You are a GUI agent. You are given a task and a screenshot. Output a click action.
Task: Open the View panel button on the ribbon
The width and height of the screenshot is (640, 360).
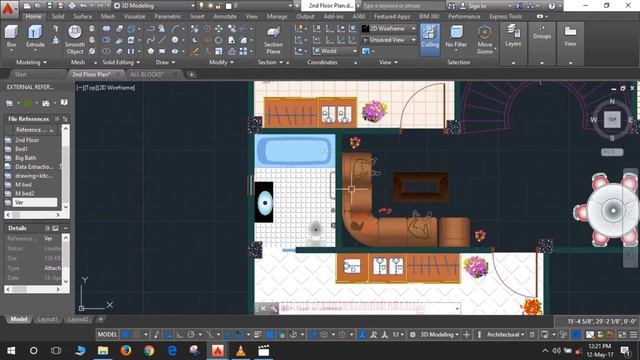click(570, 36)
